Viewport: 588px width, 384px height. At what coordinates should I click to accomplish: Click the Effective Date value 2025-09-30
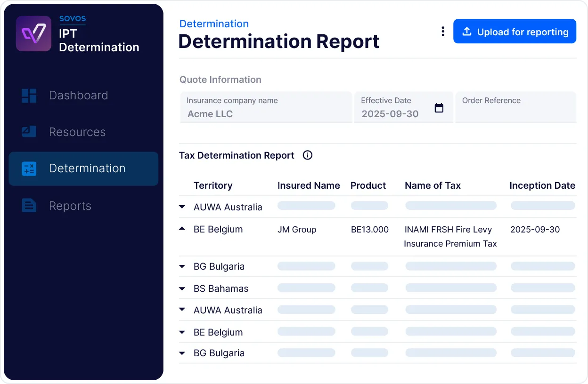(390, 114)
